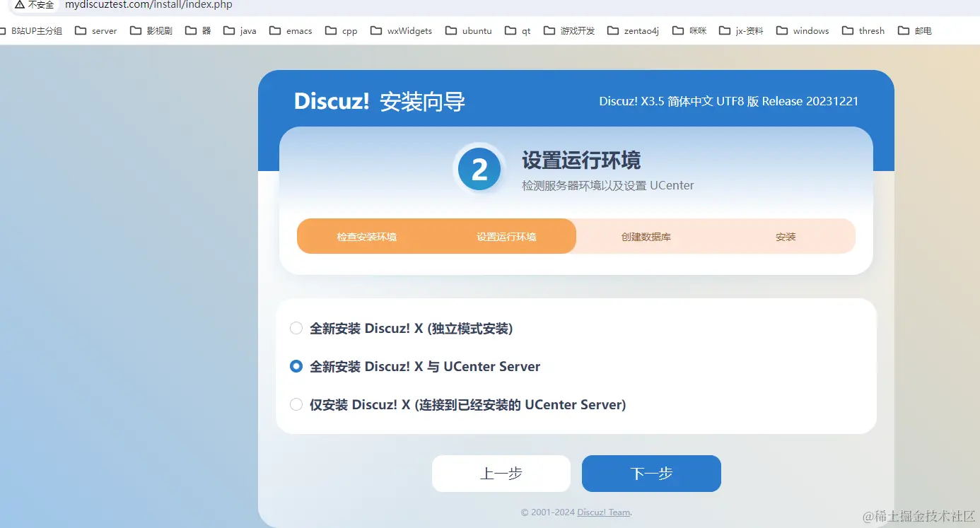Screen dimensions: 980x528
Task: Select the independent mode install radio option
Action: (x=296, y=328)
